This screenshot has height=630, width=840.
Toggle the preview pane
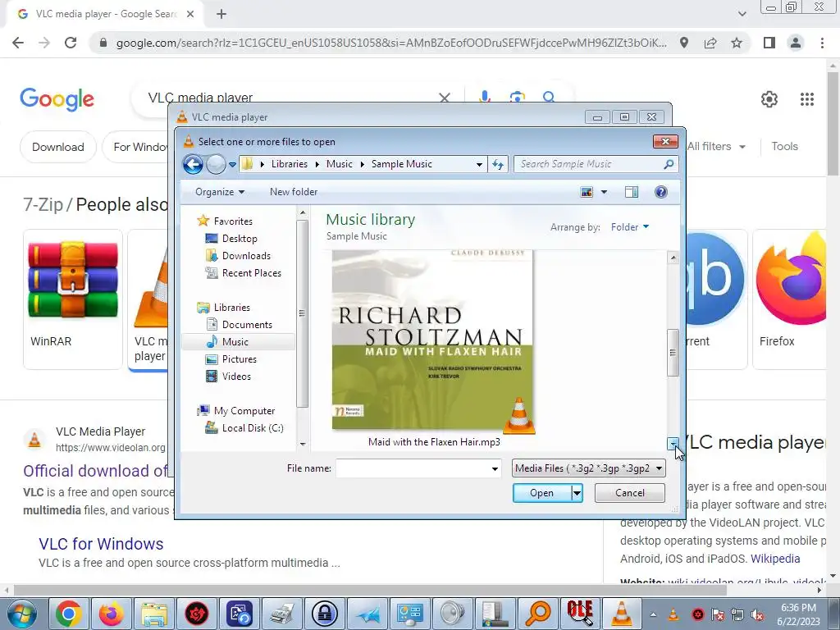tap(632, 192)
